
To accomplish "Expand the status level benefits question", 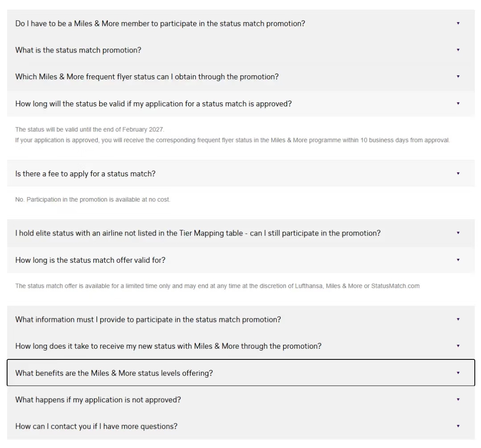I will pyautogui.click(x=114, y=373).
